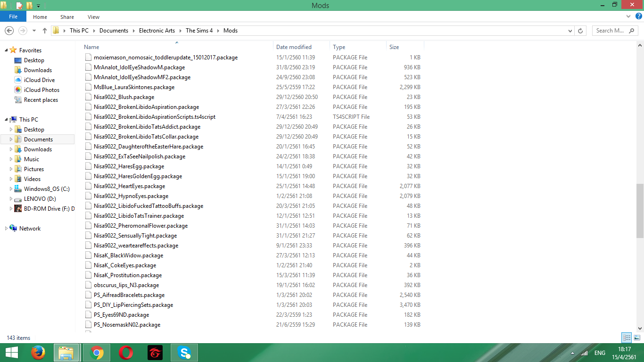Open the Videos folder
Viewport: 644px width, 362px height.
(x=32, y=179)
